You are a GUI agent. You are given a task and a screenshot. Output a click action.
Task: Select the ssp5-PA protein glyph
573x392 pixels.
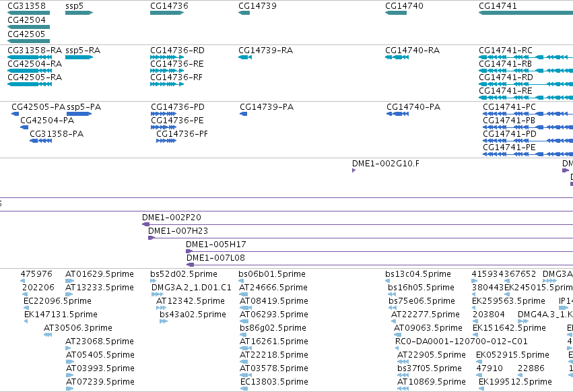79,114
